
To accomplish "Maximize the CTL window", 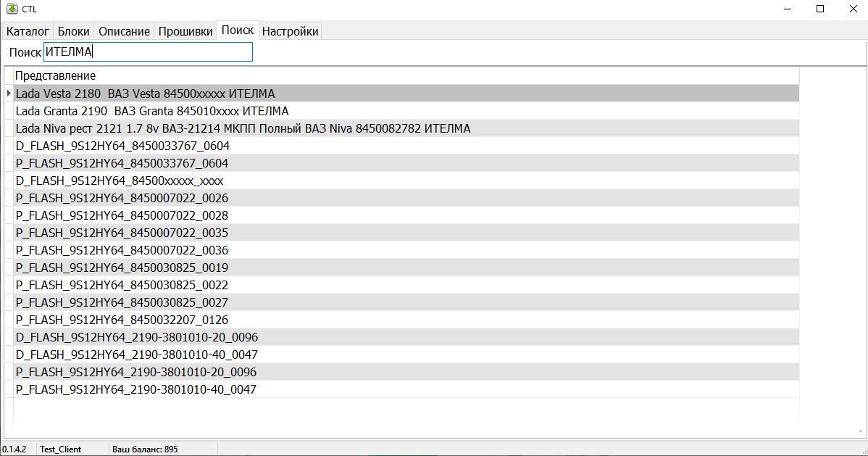I will click(820, 9).
